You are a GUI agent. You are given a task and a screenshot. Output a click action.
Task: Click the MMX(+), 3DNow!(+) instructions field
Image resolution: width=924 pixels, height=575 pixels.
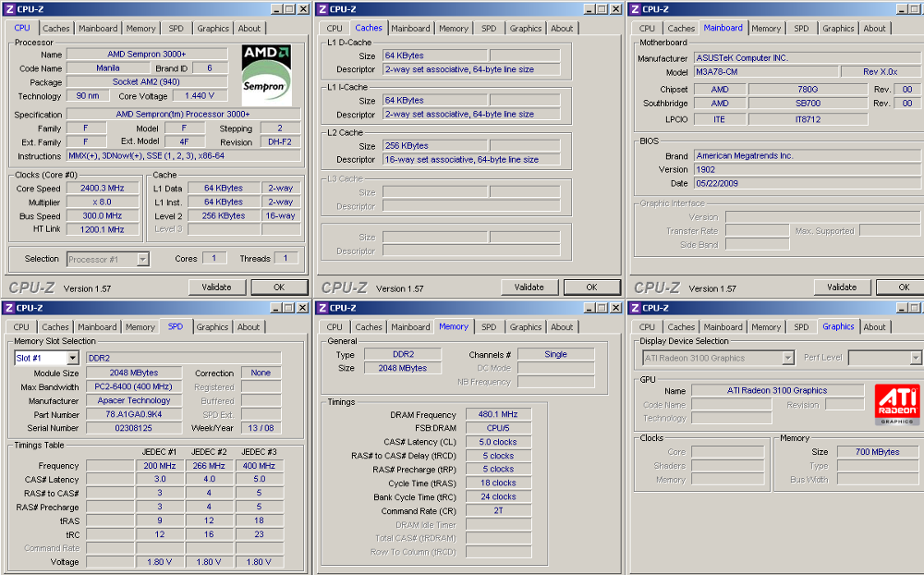(183, 156)
